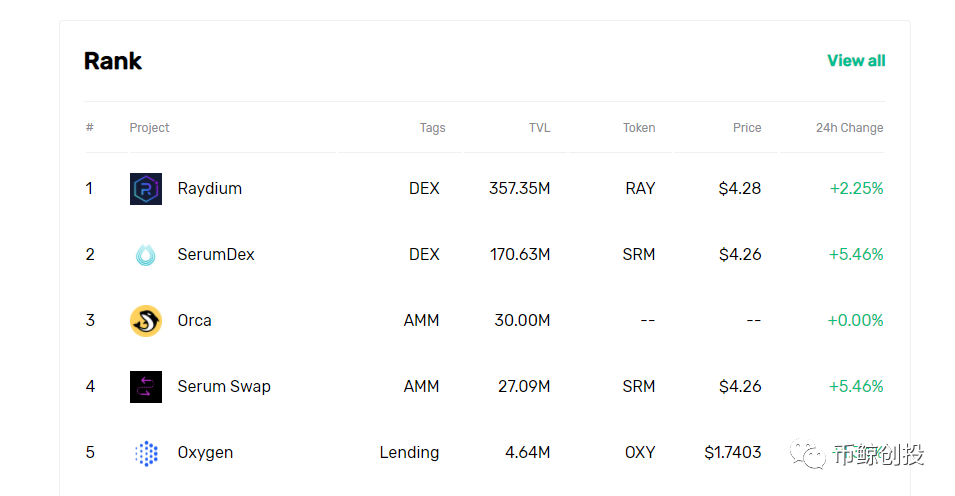Click the Raydium project logo icon
The height and width of the screenshot is (496, 955).
(146, 189)
